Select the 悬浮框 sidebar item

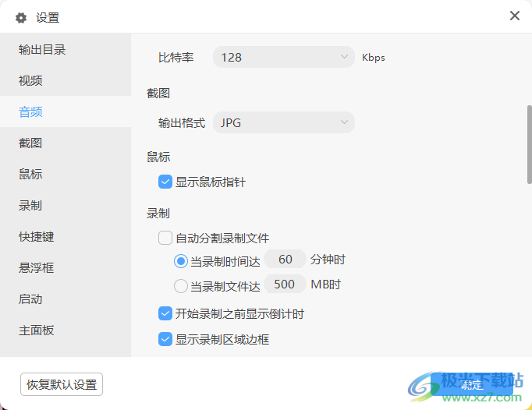click(x=66, y=267)
